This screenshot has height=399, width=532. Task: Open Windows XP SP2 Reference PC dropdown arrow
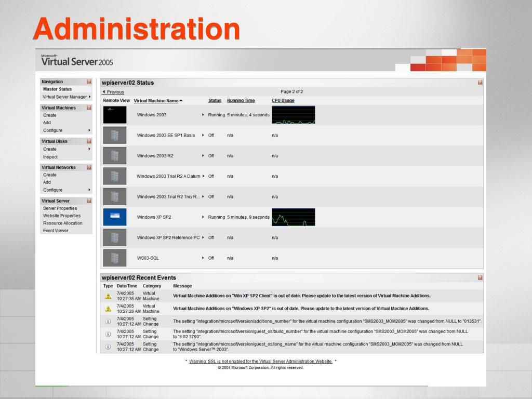[x=203, y=237]
